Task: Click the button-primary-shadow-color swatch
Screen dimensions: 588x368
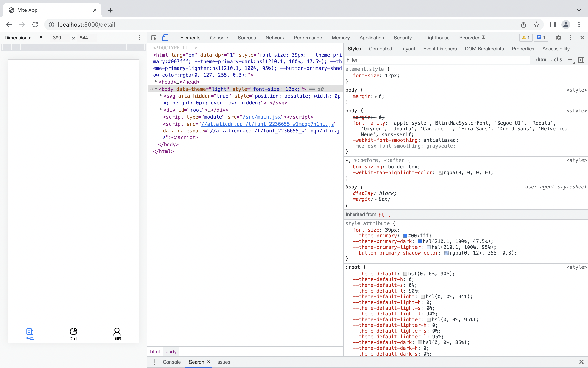Action: [x=446, y=253]
